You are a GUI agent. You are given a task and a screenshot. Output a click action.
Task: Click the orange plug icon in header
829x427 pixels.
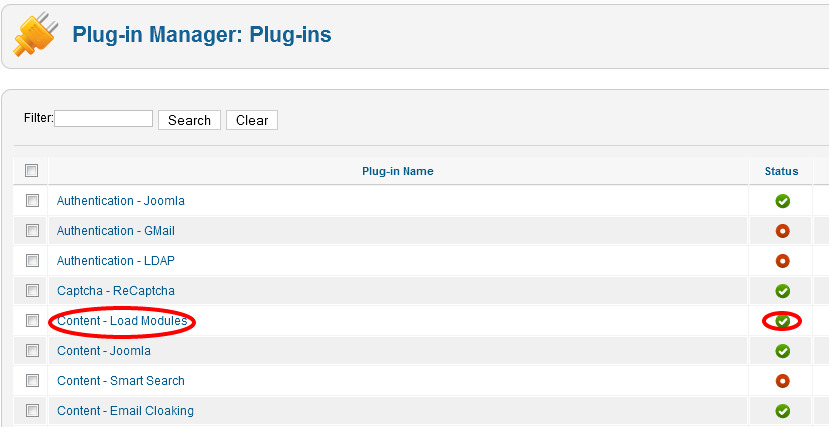pyautogui.click(x=35, y=35)
